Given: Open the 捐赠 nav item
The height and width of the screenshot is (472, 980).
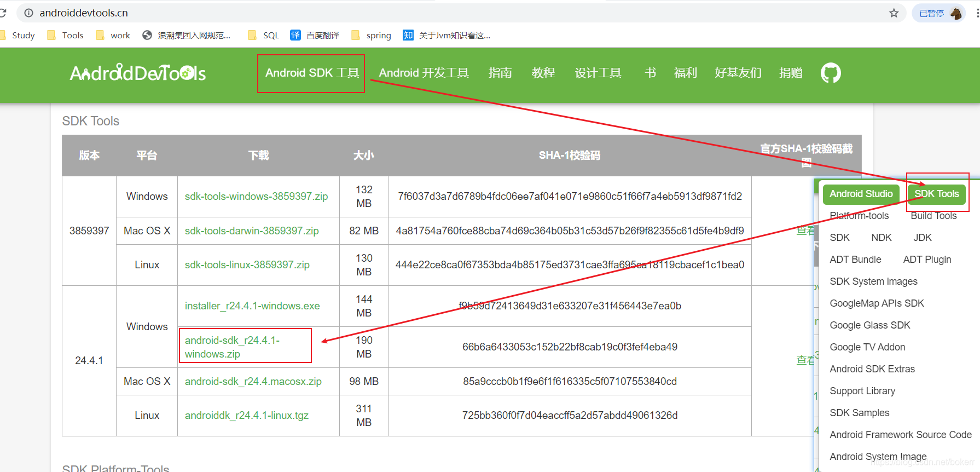Looking at the screenshot, I should pos(791,73).
